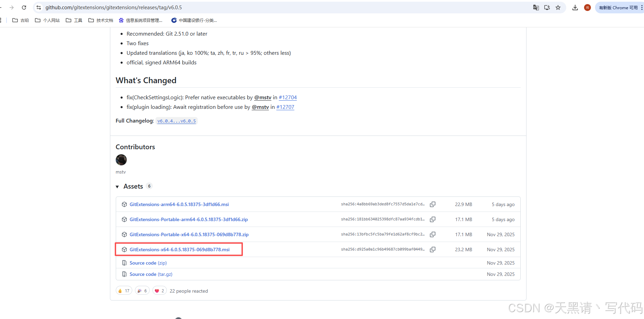Open the first @mstv mention link
This screenshot has width=644, height=319.
263,98
